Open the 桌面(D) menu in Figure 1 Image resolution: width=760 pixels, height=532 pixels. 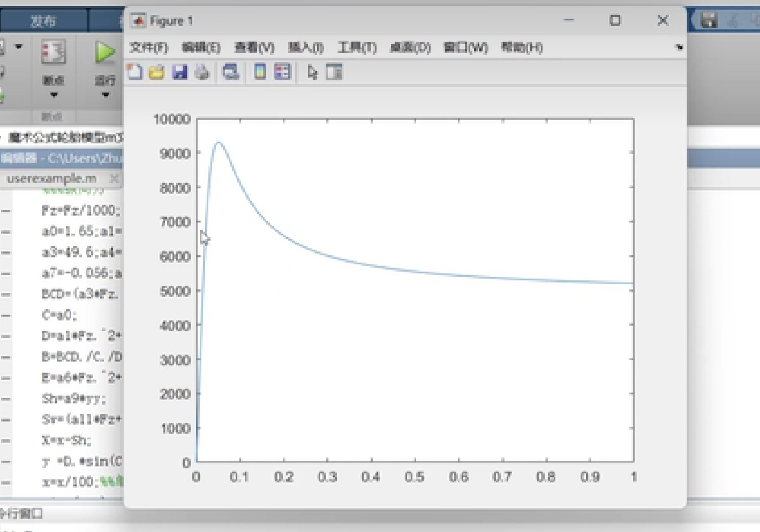click(x=410, y=48)
